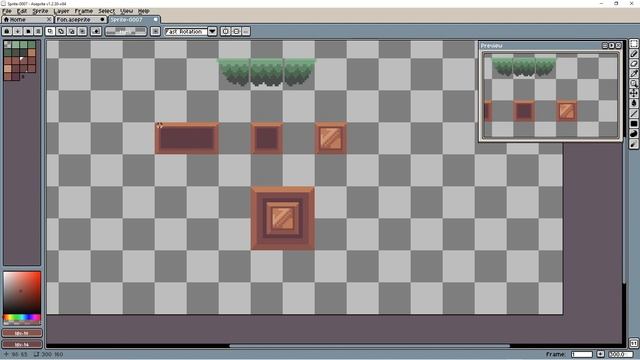Choose Subtract from selection mode icon
The width and height of the screenshot is (640, 360).
(71, 31)
